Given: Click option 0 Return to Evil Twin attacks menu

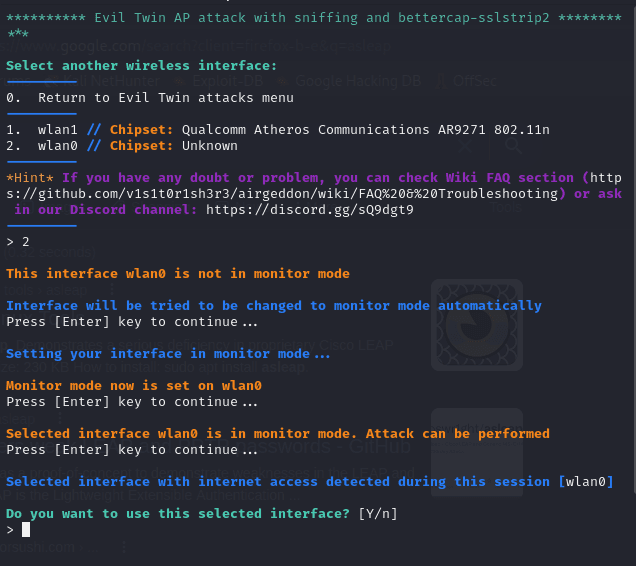Looking at the screenshot, I should coord(150,98).
